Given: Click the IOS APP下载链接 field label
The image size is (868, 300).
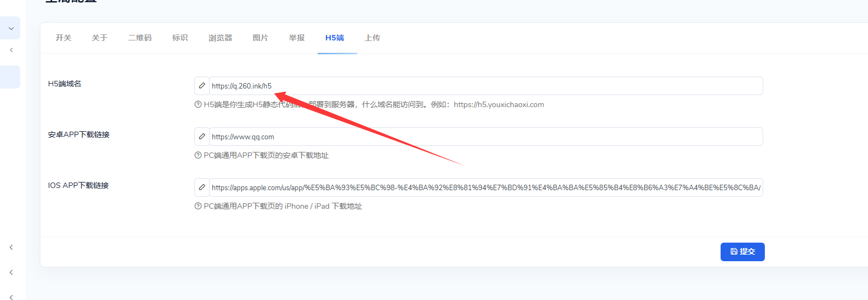Looking at the screenshot, I should 78,185.
